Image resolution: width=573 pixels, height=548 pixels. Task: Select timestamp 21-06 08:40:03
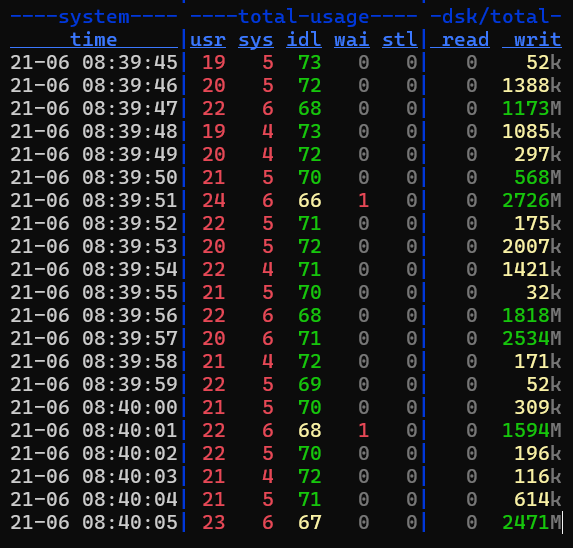click(x=94, y=476)
